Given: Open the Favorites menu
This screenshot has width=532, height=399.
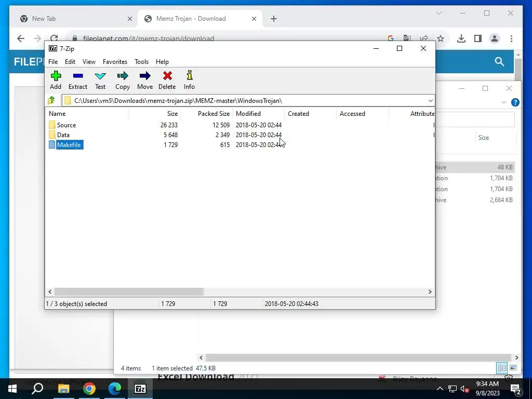Looking at the screenshot, I should point(115,62).
